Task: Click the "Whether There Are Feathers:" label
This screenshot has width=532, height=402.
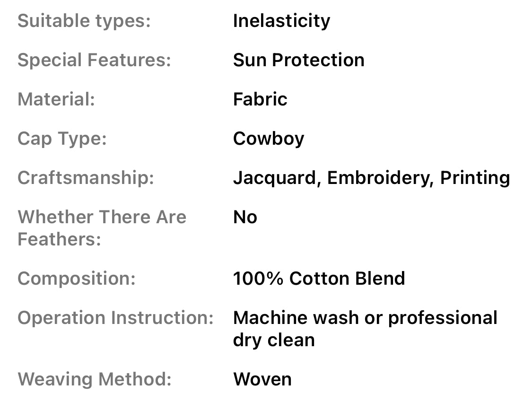Action: point(102,228)
